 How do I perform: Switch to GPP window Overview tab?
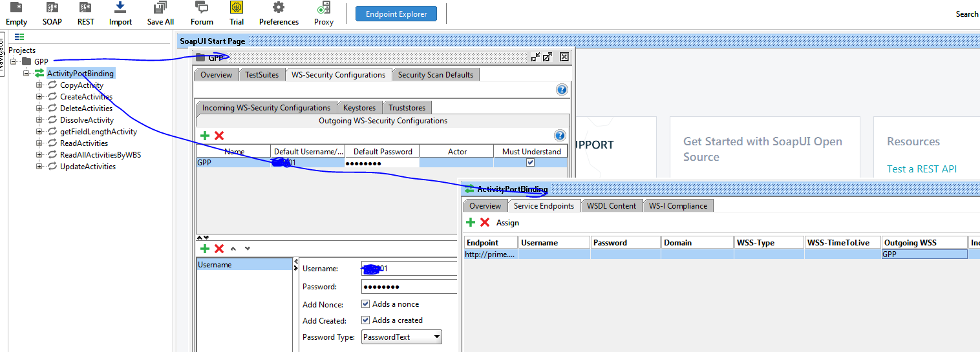216,75
